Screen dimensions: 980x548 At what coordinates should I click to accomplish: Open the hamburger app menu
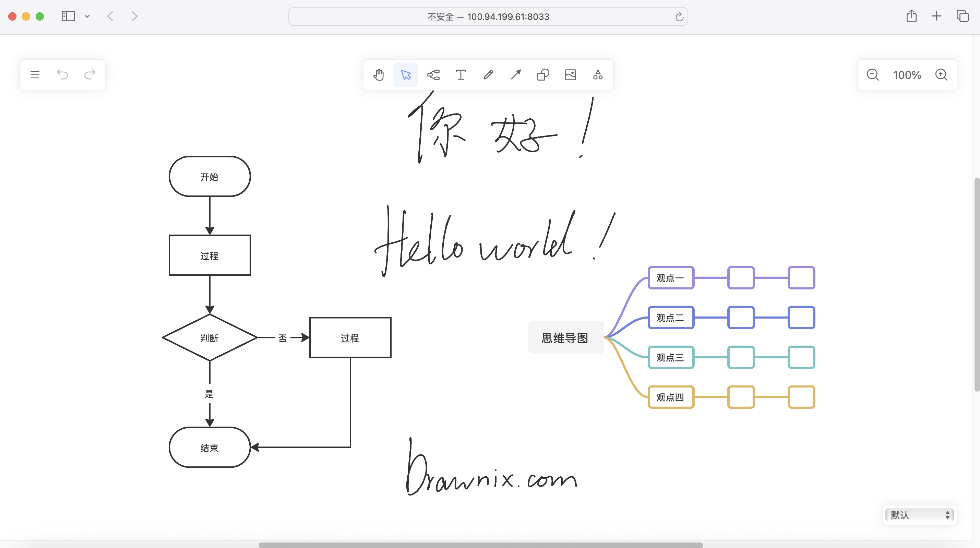pos(35,75)
